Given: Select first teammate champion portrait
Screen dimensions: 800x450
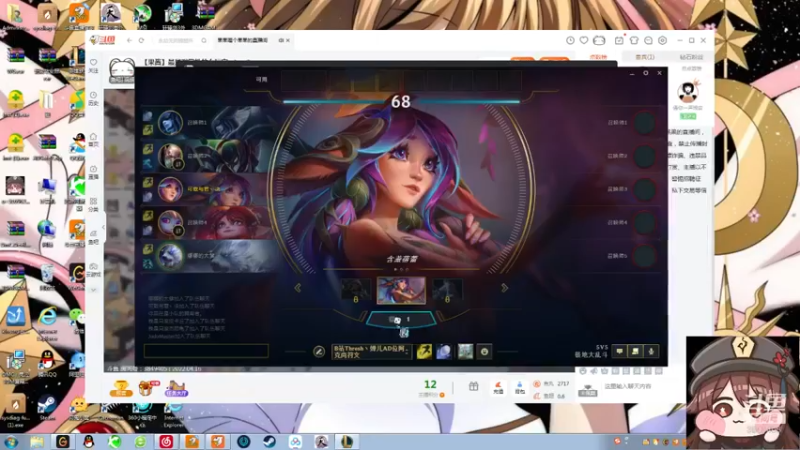Looking at the screenshot, I should pyautogui.click(x=170, y=123).
